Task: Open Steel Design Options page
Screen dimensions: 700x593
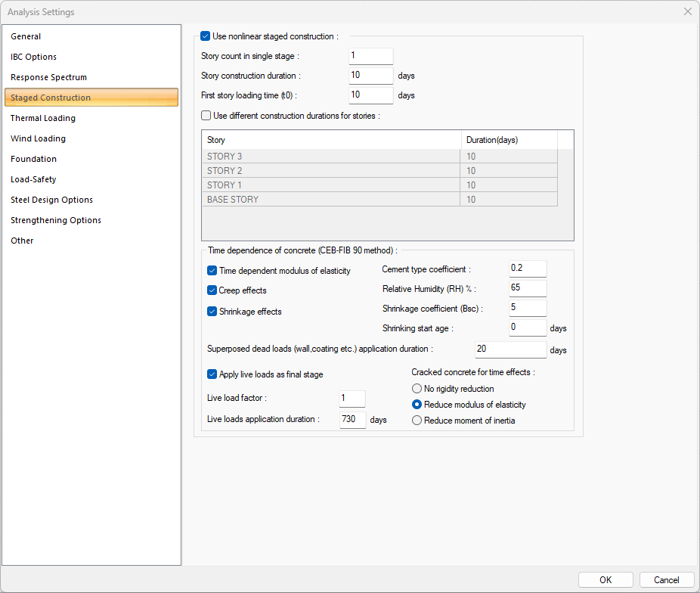Action: click(x=51, y=200)
